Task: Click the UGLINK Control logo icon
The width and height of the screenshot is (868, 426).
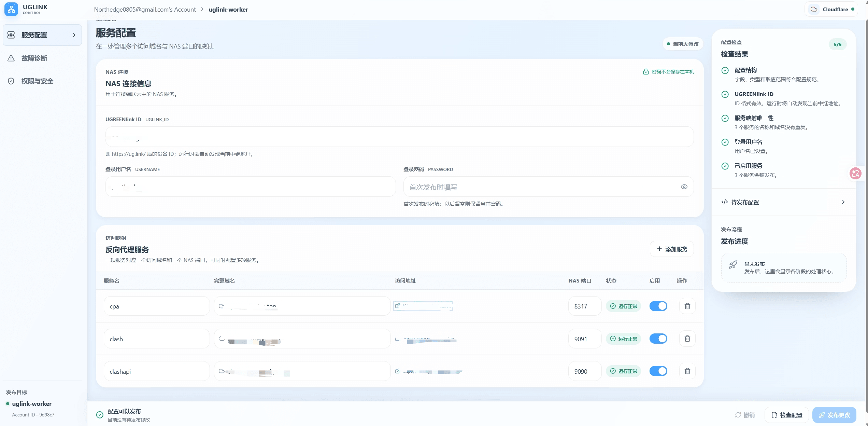Action: (x=11, y=9)
